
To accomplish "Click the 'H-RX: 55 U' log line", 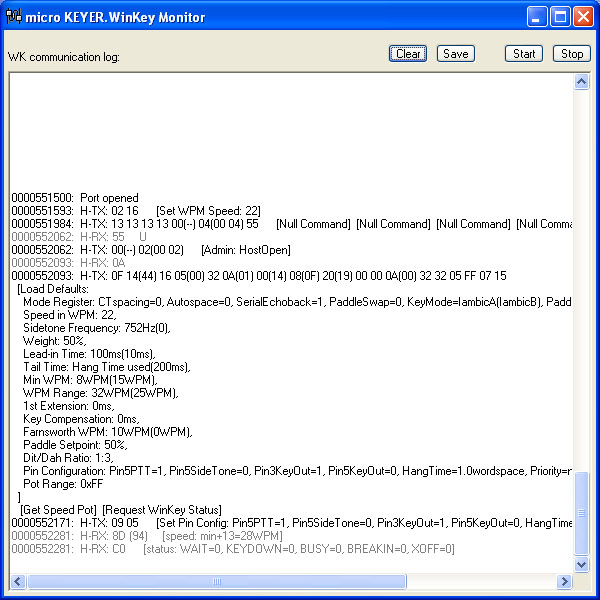I will click(x=79, y=237).
